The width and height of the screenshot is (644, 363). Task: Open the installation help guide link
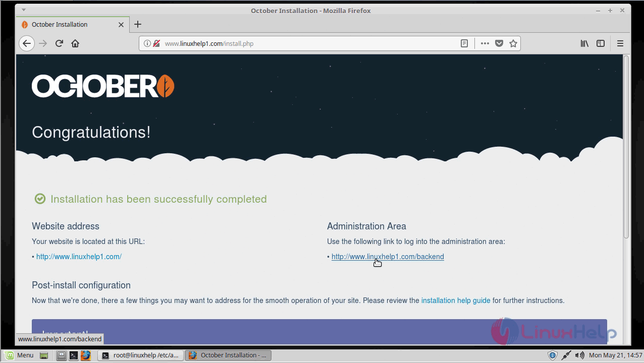coord(456,300)
